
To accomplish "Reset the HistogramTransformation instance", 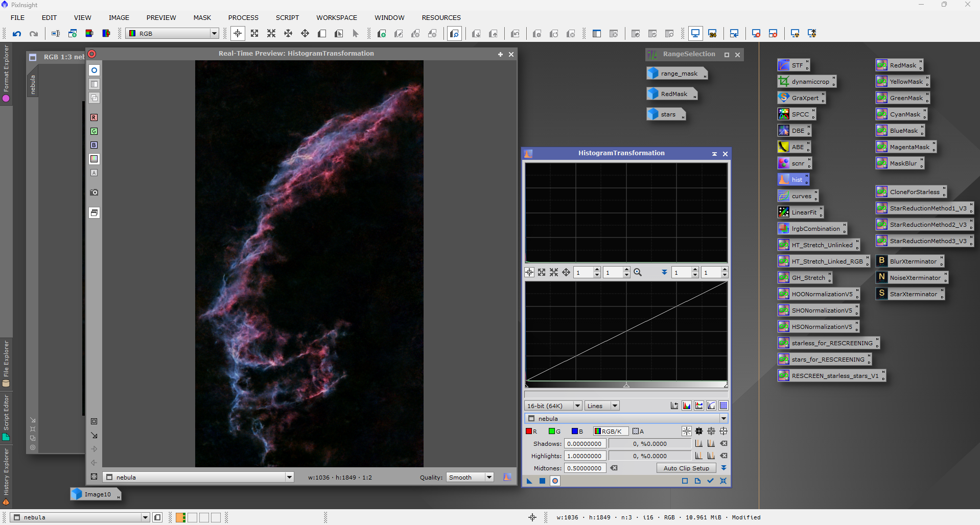I will (723, 481).
